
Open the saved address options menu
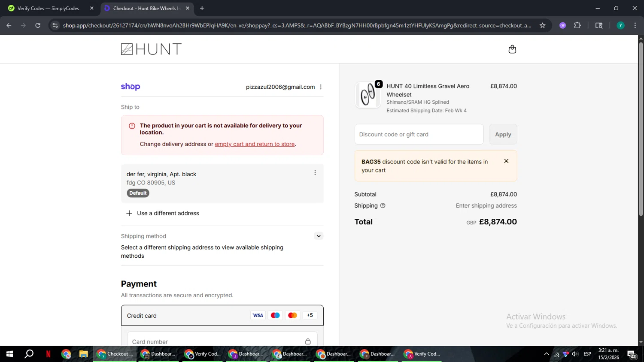(315, 173)
